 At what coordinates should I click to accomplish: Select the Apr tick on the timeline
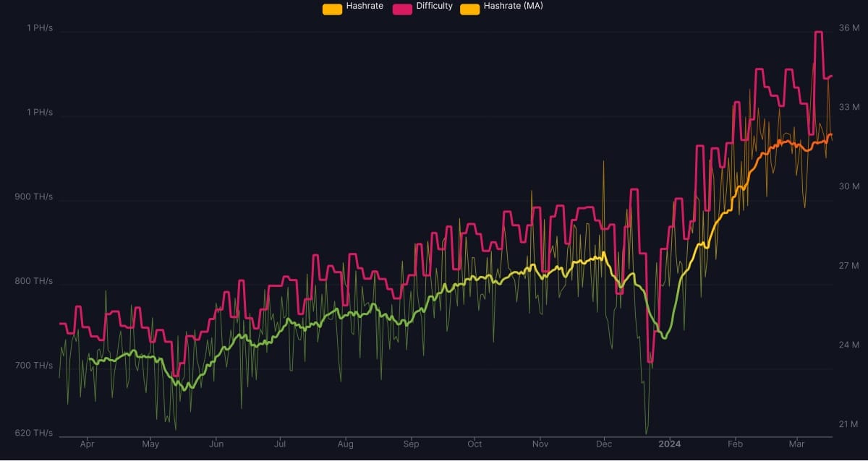coord(88,444)
